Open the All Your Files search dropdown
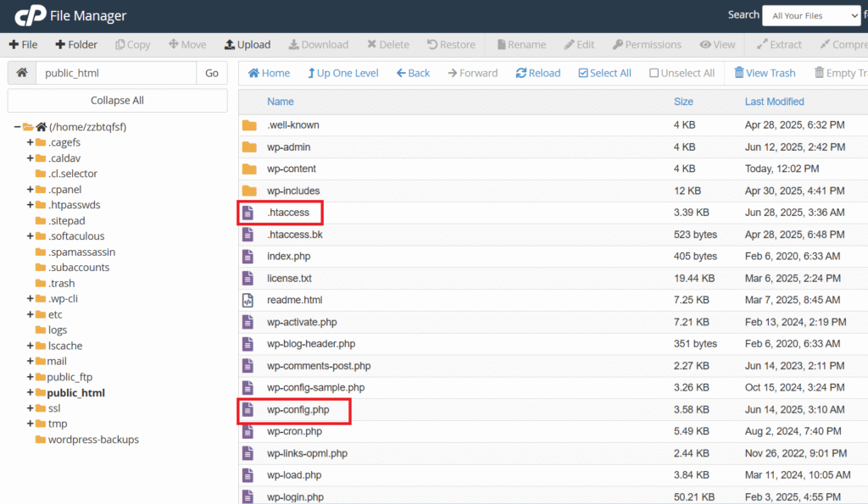This screenshot has width=868, height=504. [810, 14]
